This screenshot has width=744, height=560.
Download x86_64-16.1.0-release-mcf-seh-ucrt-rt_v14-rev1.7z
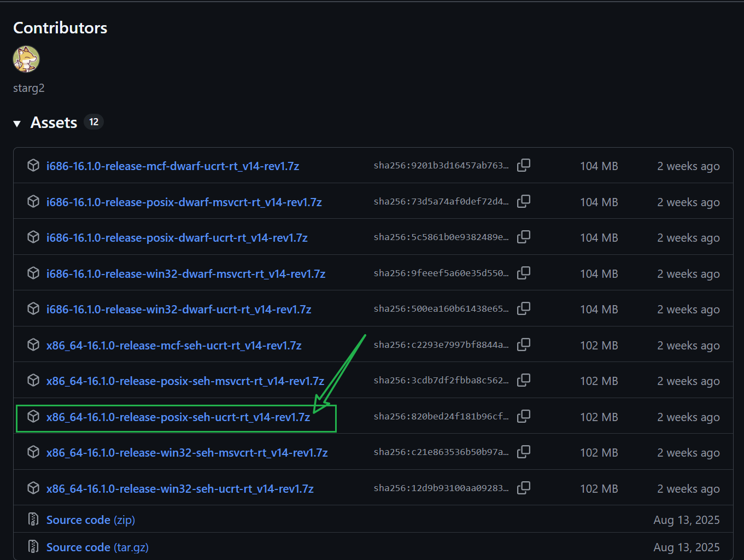click(174, 346)
